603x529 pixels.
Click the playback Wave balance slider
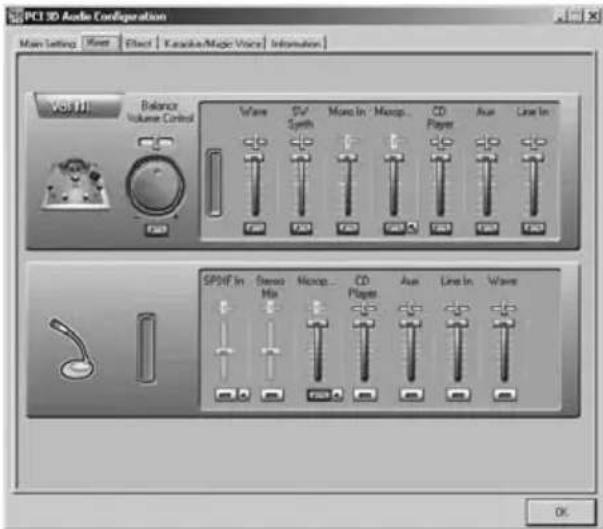pos(255,142)
